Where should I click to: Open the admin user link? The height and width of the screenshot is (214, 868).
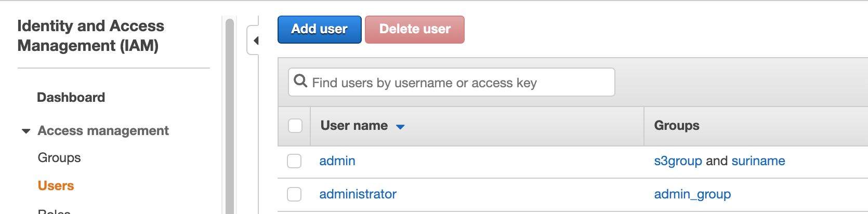337,161
